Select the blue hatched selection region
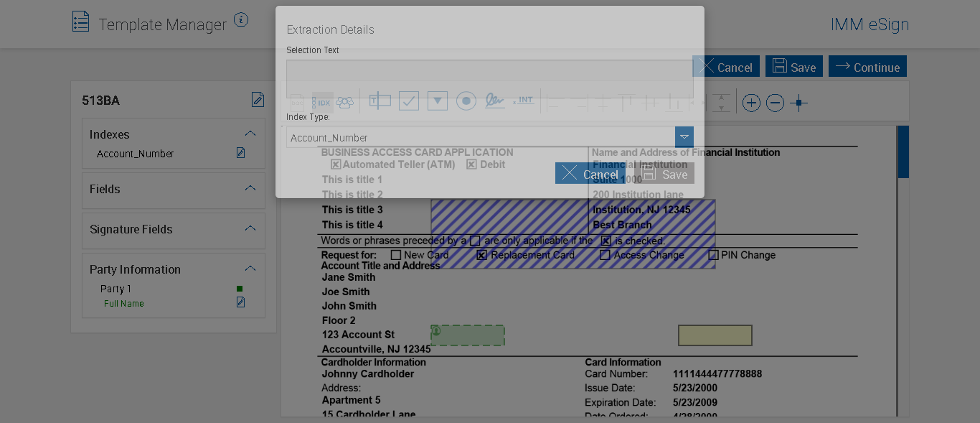This screenshot has width=980, height=423. 573,234
